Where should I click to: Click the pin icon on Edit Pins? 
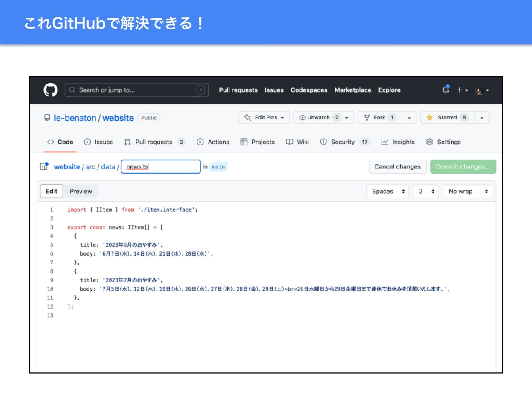click(x=247, y=117)
